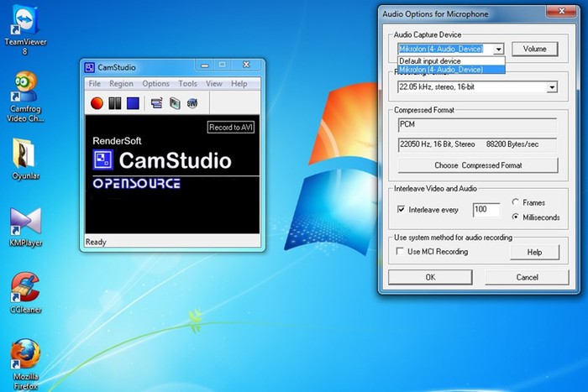Expand the Audio Capture Device dropdown arrow
This screenshot has height=392, width=588.
pos(498,49)
